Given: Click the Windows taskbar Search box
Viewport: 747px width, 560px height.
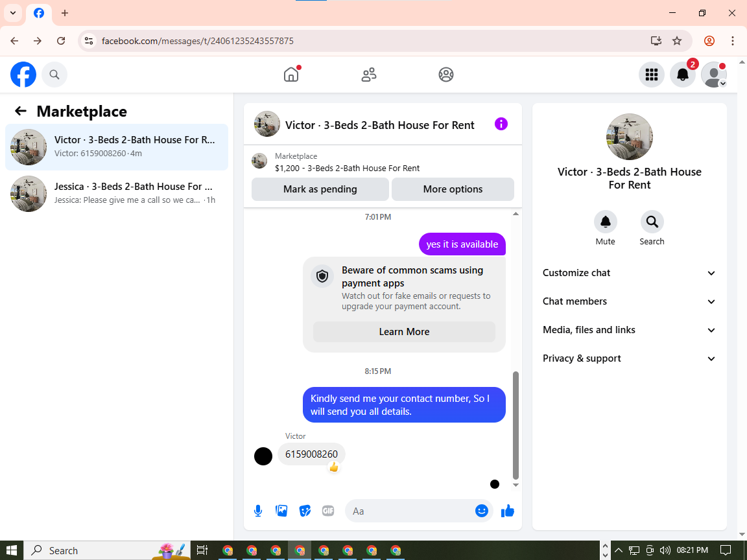Looking at the screenshot, I should (107, 550).
